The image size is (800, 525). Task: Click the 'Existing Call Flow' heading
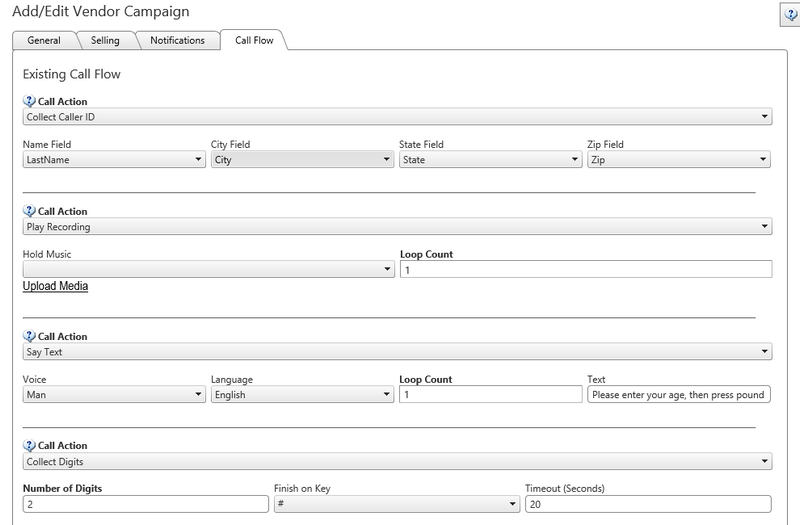point(71,74)
